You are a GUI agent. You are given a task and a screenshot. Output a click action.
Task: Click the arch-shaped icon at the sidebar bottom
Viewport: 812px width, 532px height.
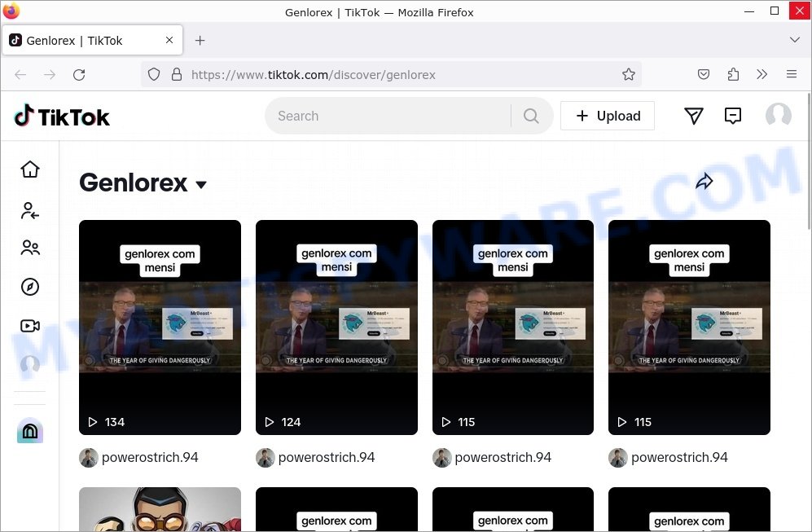click(30, 430)
